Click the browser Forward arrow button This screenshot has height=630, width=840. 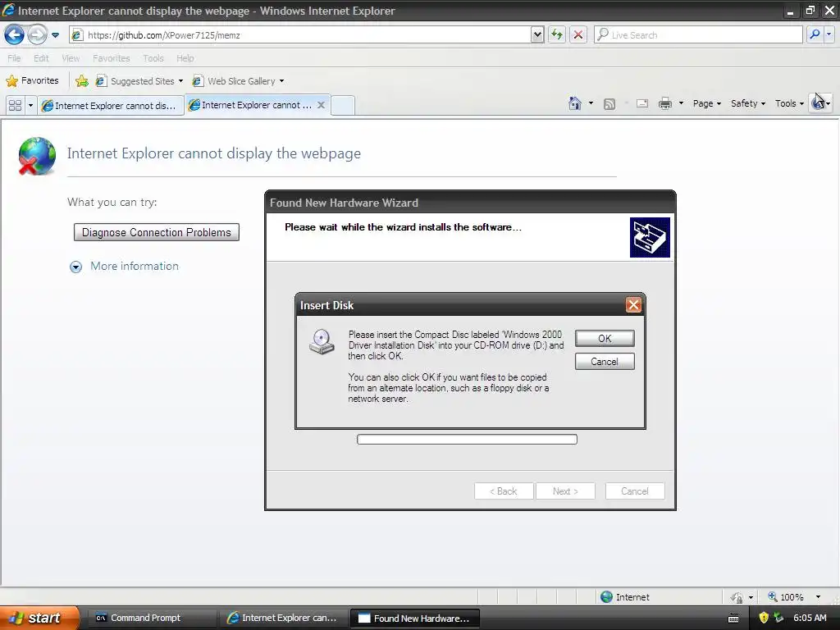(37, 34)
